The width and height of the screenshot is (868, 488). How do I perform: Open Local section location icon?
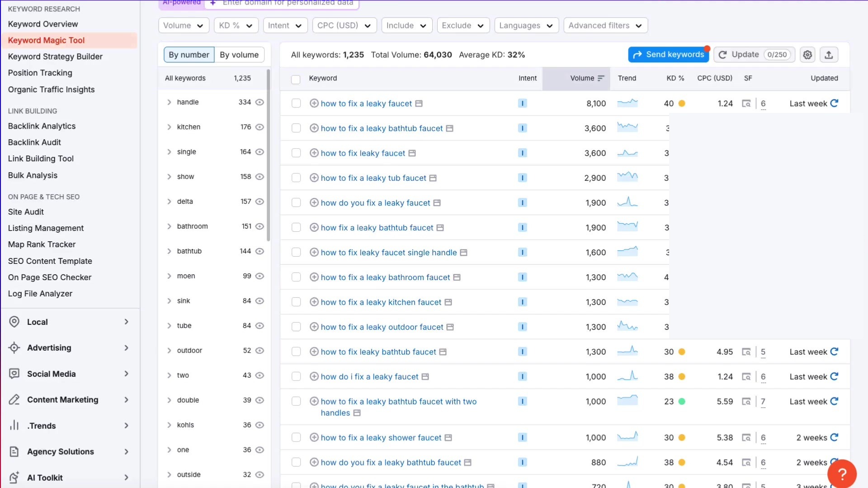tap(14, 322)
